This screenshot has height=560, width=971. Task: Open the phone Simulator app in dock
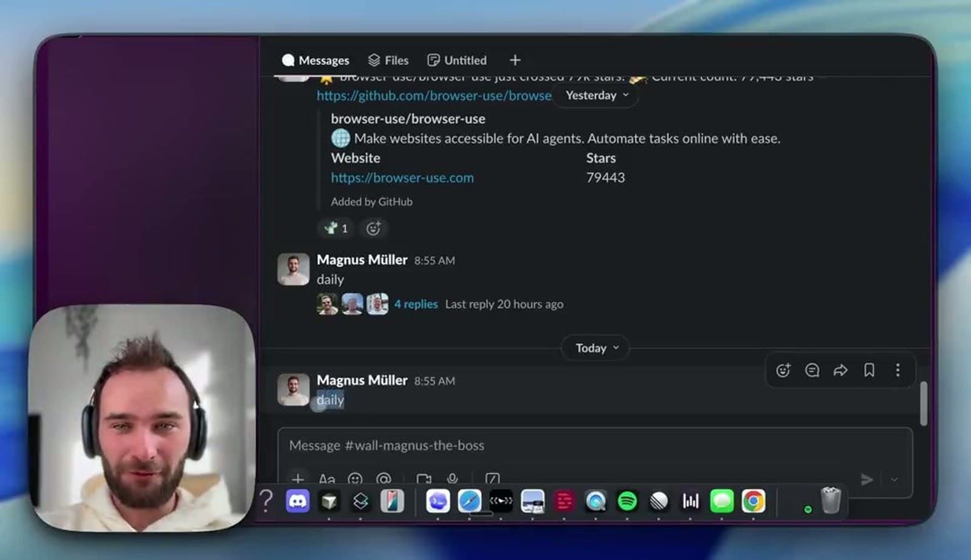tap(392, 501)
